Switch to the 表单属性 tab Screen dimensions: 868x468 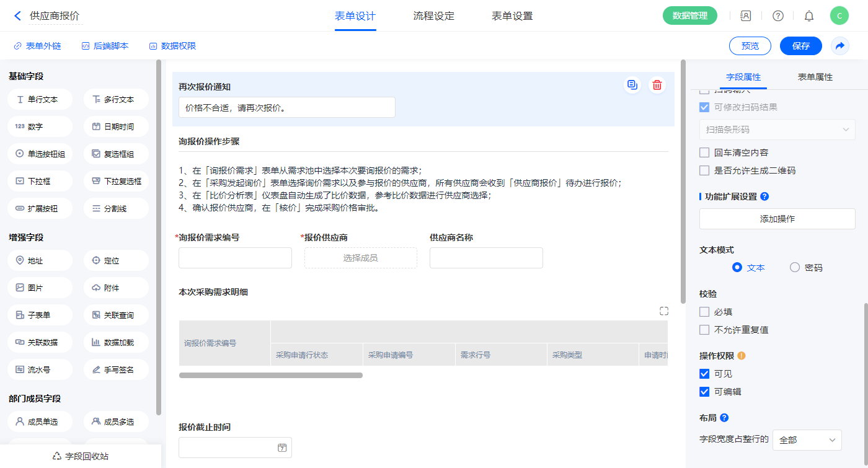coord(815,77)
